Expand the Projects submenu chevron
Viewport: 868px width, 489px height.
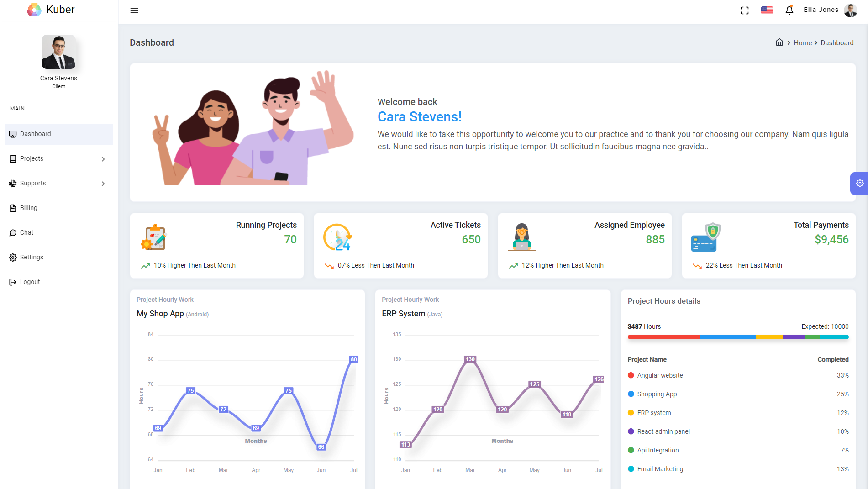tap(103, 159)
